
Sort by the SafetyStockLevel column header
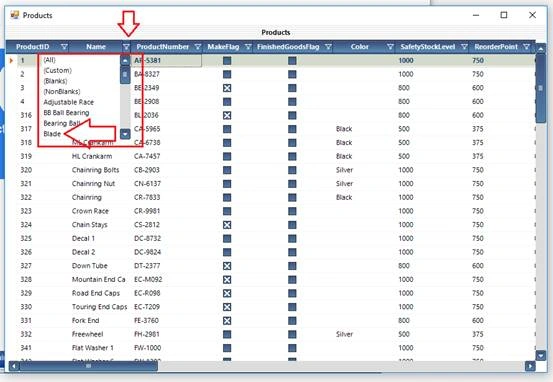pyautogui.click(x=427, y=47)
